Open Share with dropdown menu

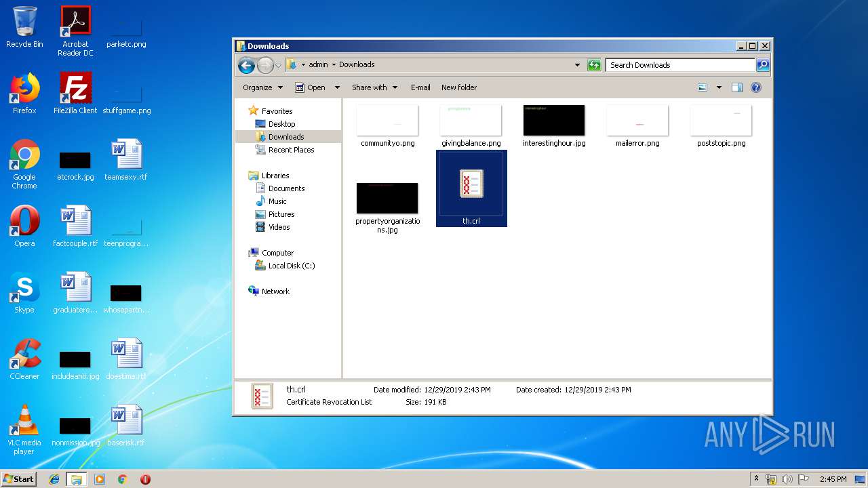click(374, 87)
